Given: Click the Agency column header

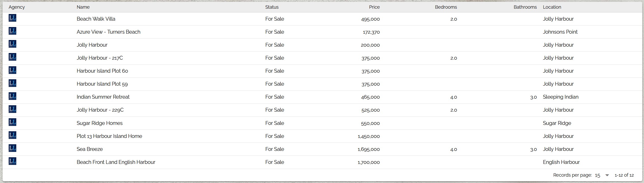Looking at the screenshot, I should point(17,7).
